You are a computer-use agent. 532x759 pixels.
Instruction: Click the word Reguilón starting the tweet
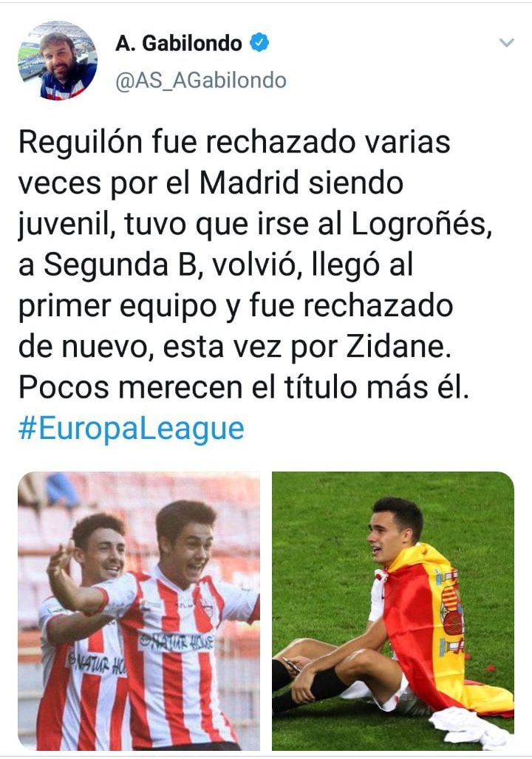[x=81, y=144]
